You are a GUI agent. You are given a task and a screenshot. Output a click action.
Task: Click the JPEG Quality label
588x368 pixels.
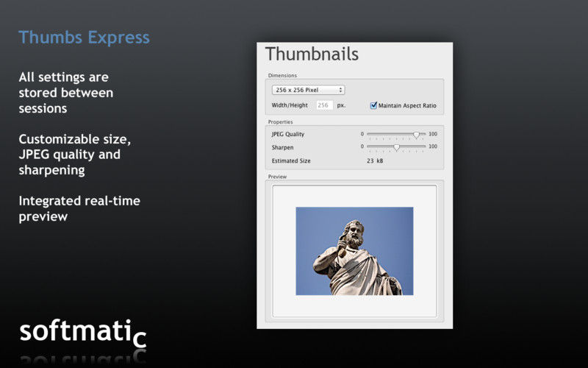click(288, 134)
